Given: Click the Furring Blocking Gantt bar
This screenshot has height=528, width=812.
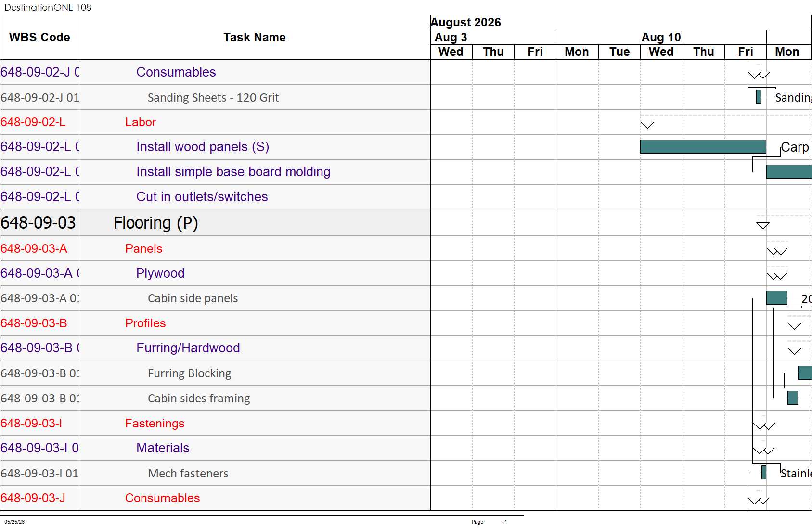Looking at the screenshot, I should [805, 373].
